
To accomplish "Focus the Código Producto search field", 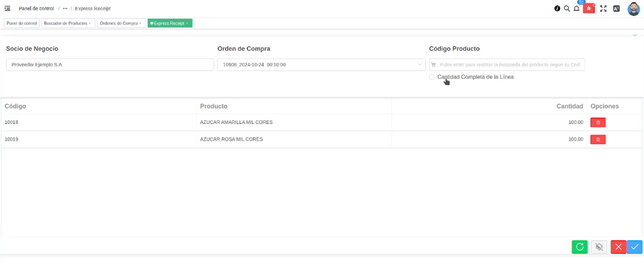I will pos(508,65).
